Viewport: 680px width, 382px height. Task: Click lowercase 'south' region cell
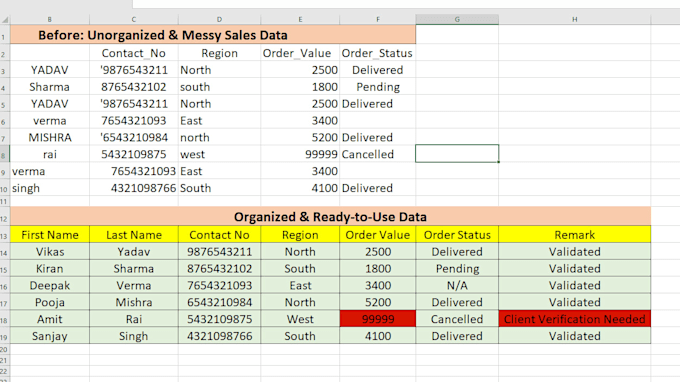[x=219, y=87]
